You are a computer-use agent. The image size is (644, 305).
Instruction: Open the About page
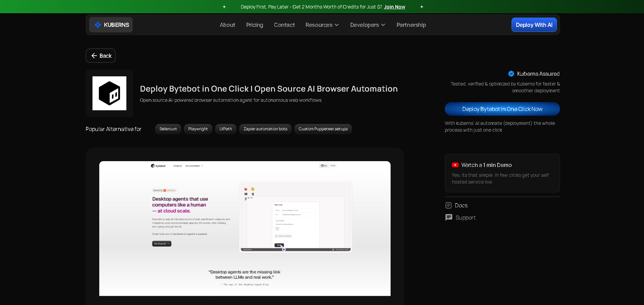tap(227, 25)
